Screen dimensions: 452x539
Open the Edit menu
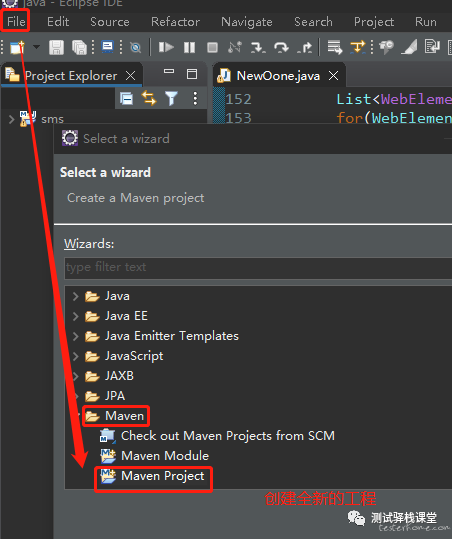pyautogui.click(x=58, y=22)
